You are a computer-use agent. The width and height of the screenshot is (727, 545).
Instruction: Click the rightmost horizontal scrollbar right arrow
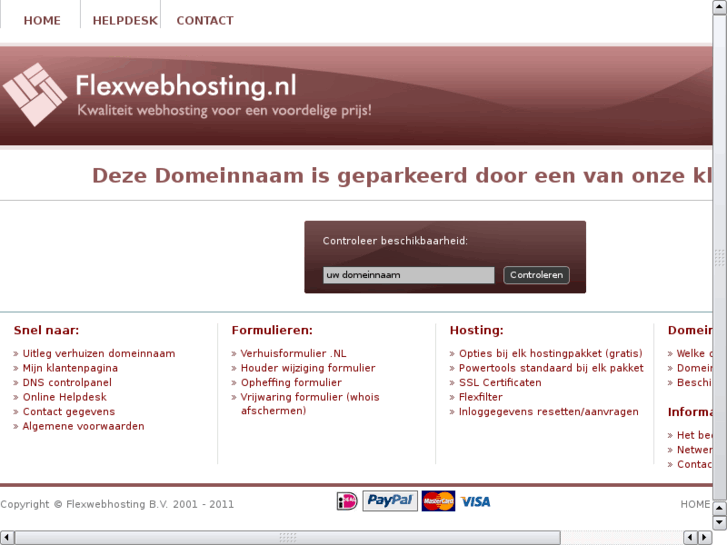[705, 537]
